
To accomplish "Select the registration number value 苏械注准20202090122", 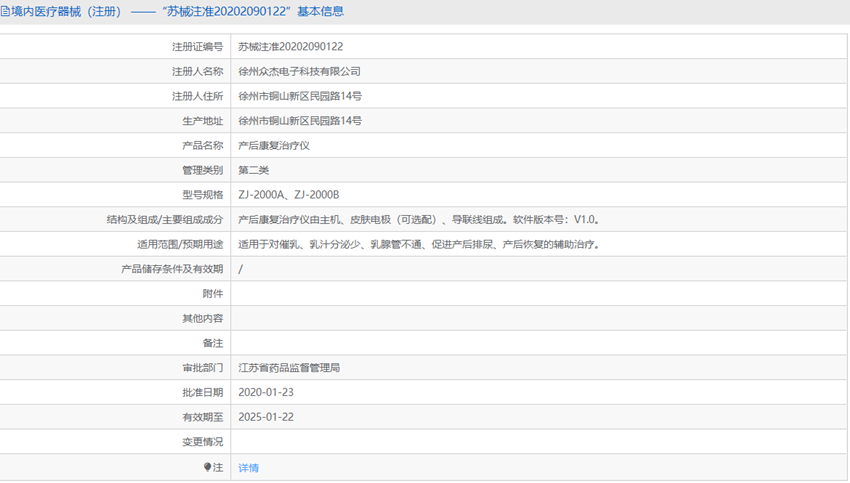I will (291, 47).
